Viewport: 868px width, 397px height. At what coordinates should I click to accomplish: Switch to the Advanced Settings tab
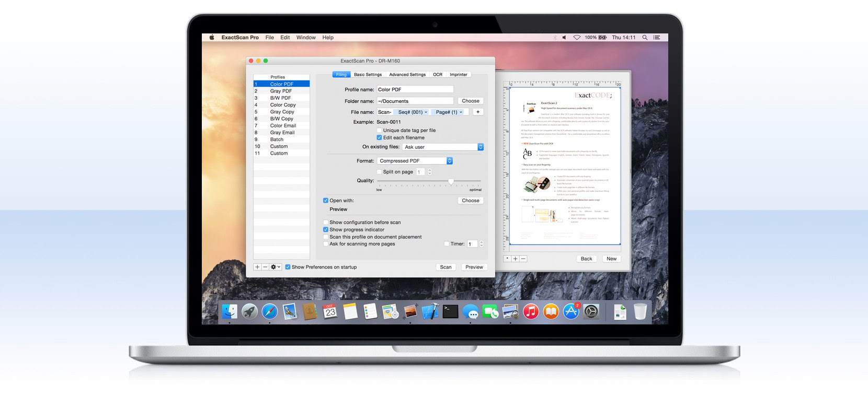pyautogui.click(x=407, y=75)
